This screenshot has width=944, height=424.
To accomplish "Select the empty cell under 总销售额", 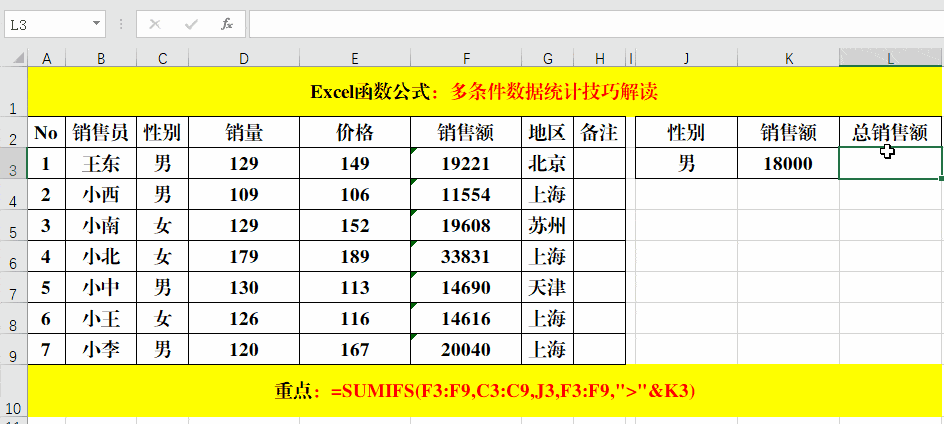I will click(x=890, y=163).
